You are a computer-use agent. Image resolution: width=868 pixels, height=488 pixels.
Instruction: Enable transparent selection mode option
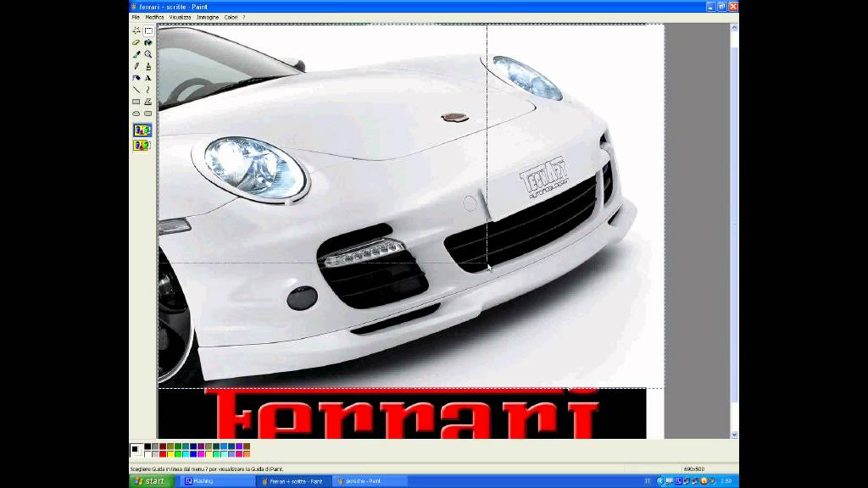tap(142, 145)
